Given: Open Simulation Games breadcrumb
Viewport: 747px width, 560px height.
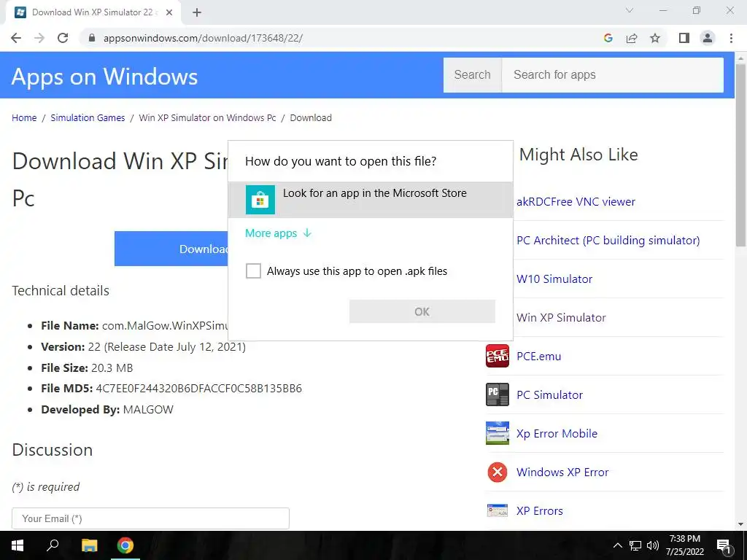Looking at the screenshot, I should click(88, 117).
